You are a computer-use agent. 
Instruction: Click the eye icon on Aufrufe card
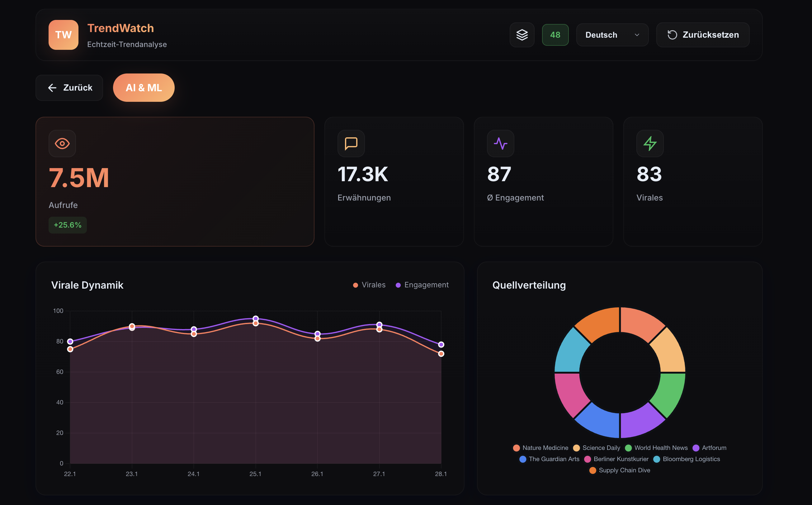pyautogui.click(x=62, y=144)
